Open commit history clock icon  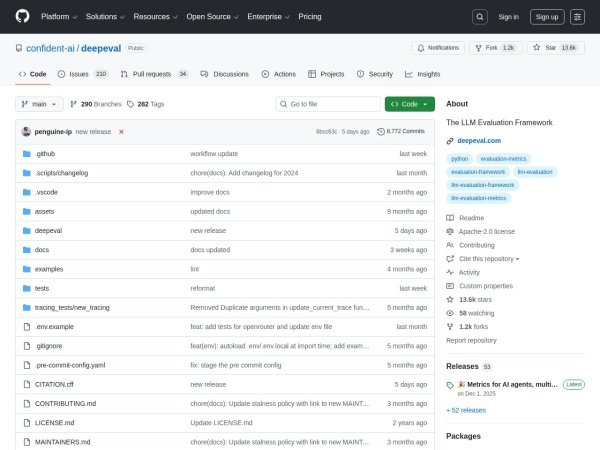click(381, 132)
